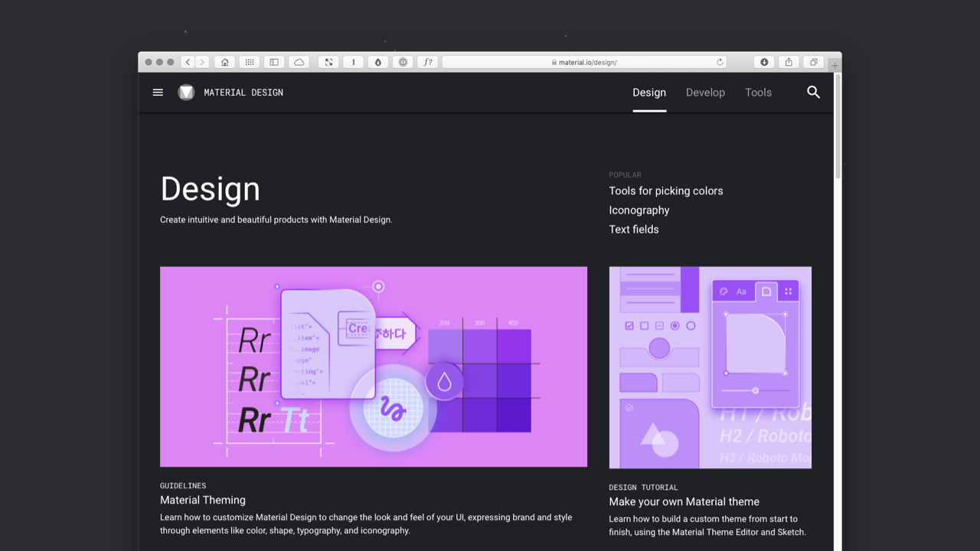Image resolution: width=980 pixels, height=551 pixels.
Task: Reload the page with refresh arrow
Action: (x=720, y=62)
